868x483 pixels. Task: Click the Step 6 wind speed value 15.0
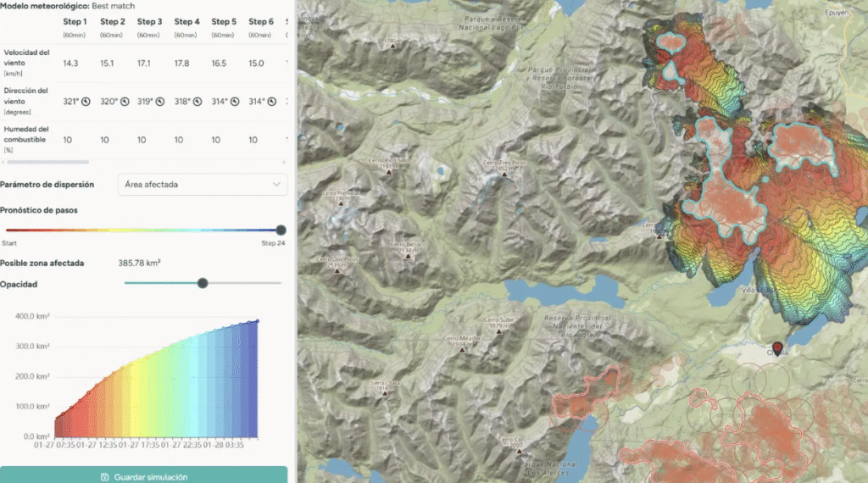[x=257, y=63]
